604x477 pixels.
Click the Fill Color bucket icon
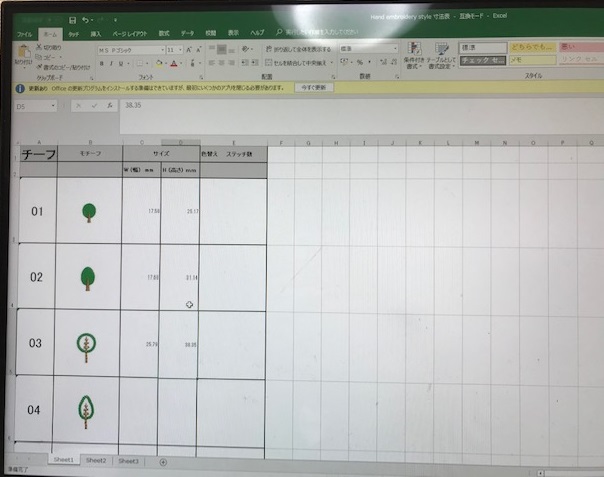coord(159,63)
